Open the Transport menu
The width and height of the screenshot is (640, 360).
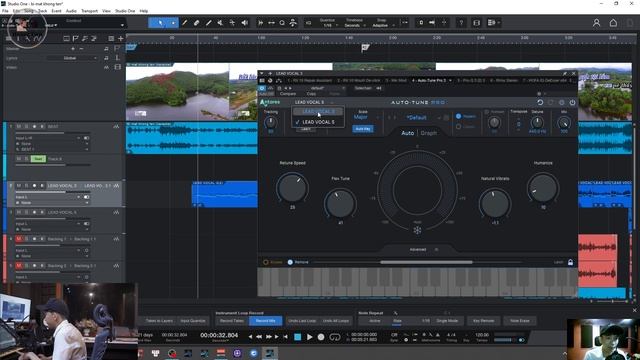pyautogui.click(x=89, y=11)
